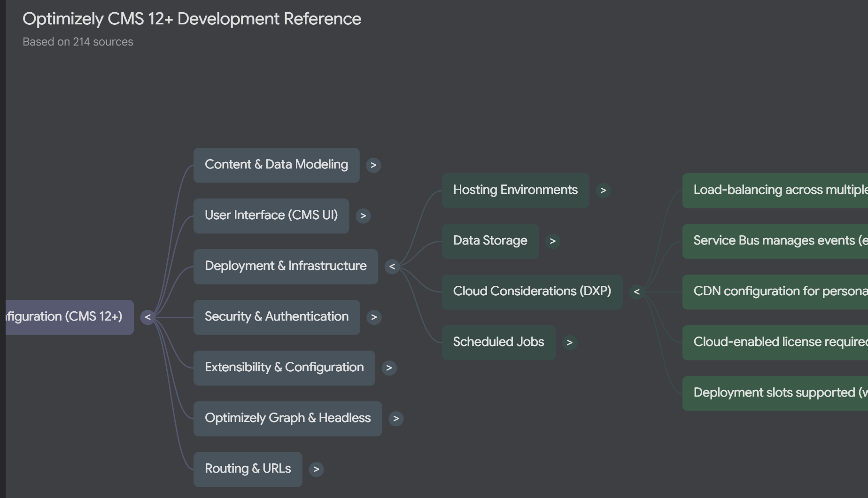This screenshot has width=868, height=498.
Task: Collapse the Cloud Considerations (DXP) branch
Action: (636, 292)
